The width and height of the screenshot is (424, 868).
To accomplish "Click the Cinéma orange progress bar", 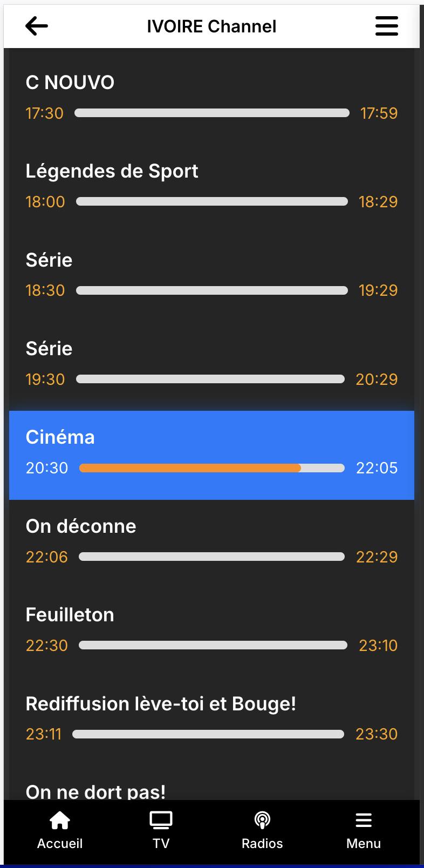I will [190, 468].
